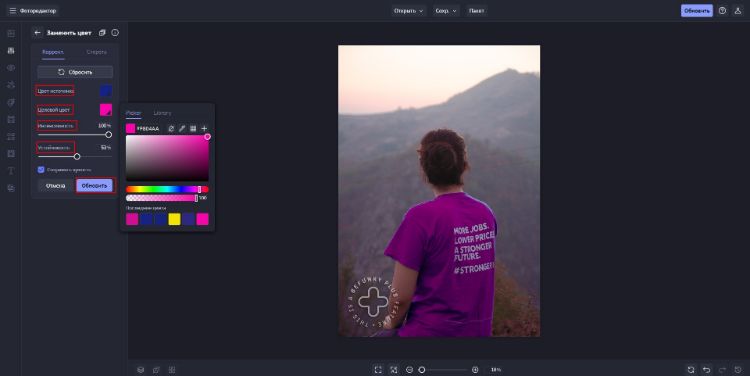Open the info icon next to Заменить цвет

[x=115, y=33]
